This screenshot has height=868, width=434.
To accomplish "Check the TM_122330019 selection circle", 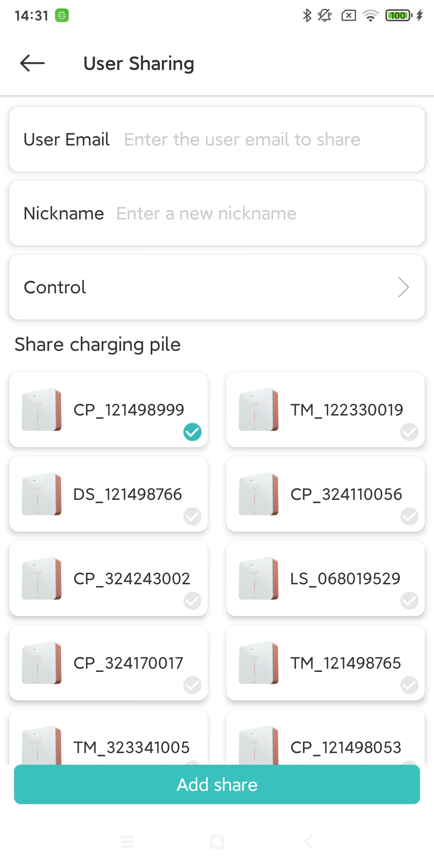I will click(x=409, y=432).
